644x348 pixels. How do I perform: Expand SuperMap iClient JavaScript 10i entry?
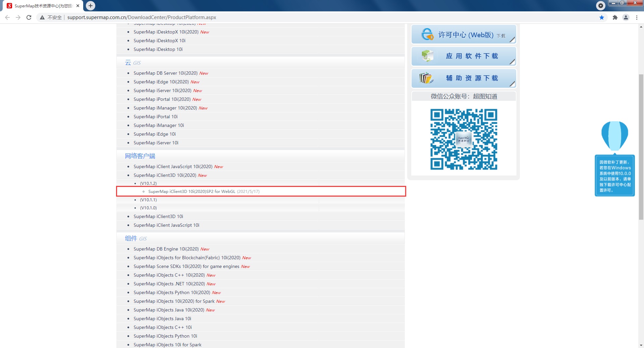166,225
